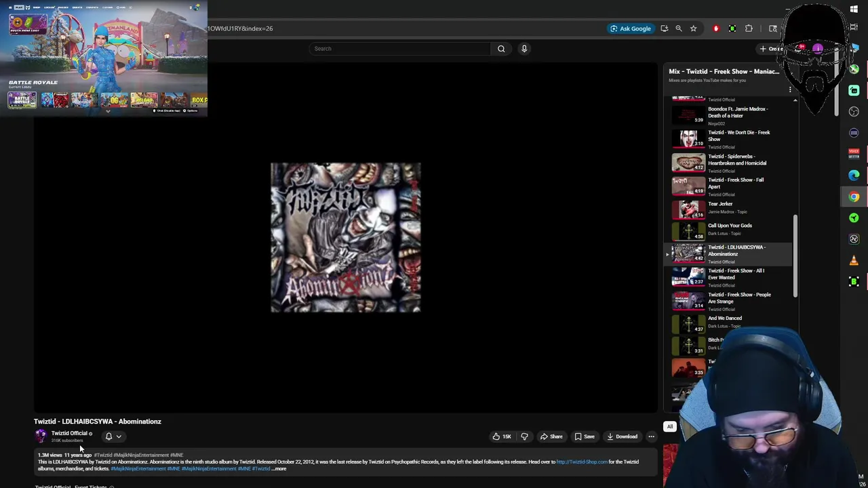Viewport: 868px width, 488px height.
Task: Open the Streamlabs icon in the taskbar
Action: (x=854, y=91)
